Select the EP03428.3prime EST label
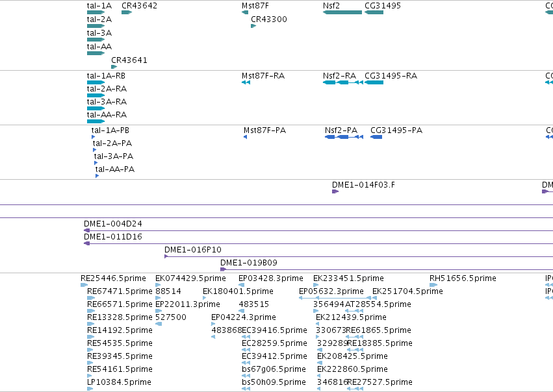This screenshot has height=392, width=553. pos(271,278)
